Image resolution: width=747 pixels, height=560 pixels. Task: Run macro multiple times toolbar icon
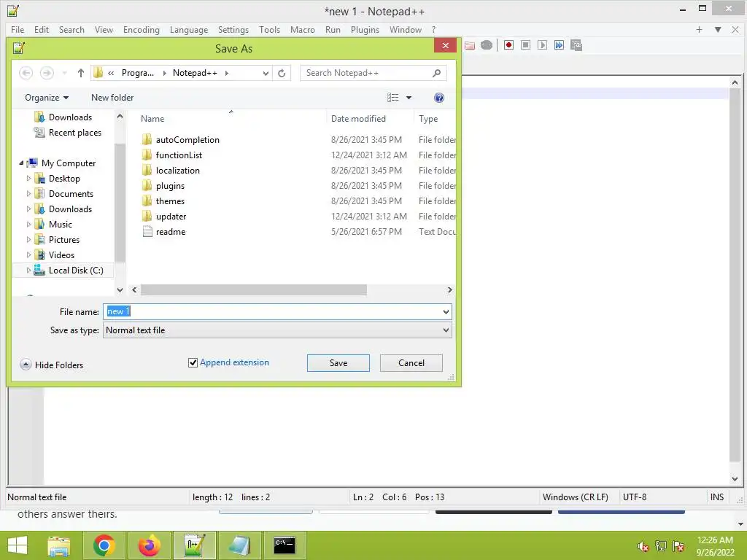tap(559, 44)
